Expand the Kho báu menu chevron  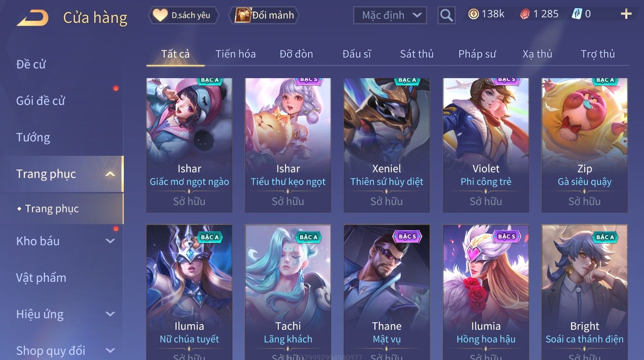coord(110,241)
